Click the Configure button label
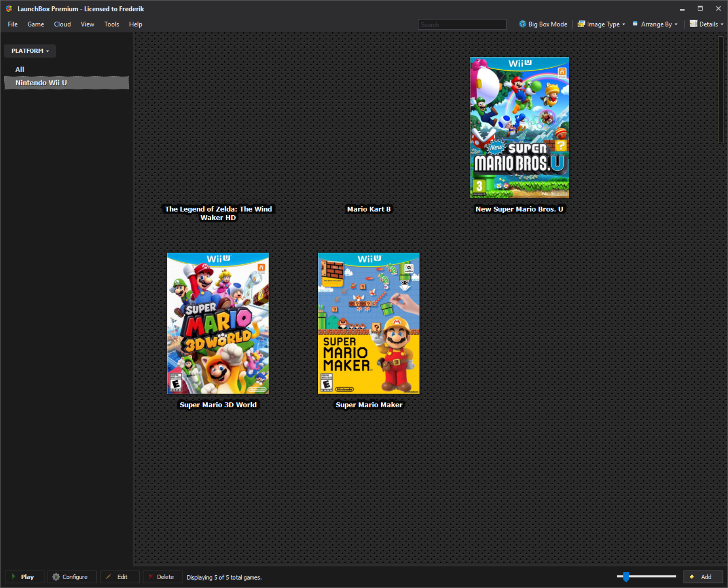This screenshot has width=728, height=588. 75,577
